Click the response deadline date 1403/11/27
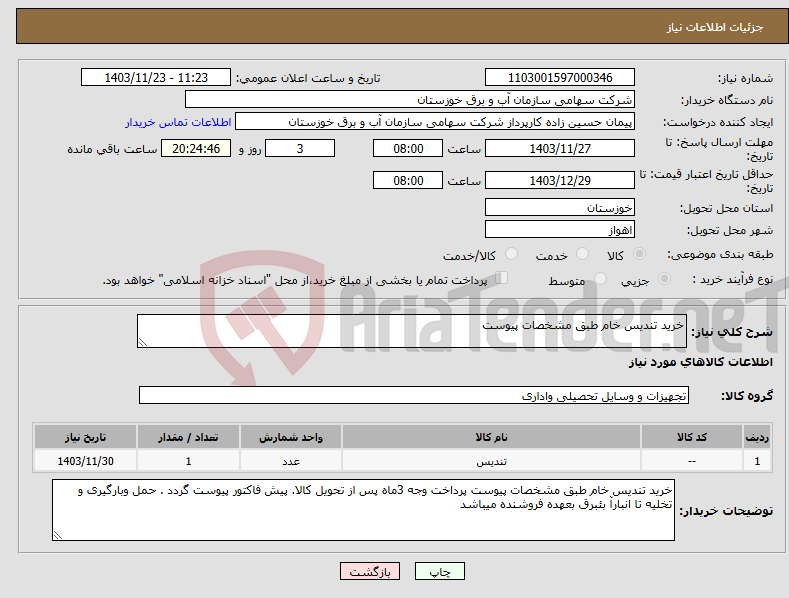Screen dimensions: 789x598 (560, 148)
